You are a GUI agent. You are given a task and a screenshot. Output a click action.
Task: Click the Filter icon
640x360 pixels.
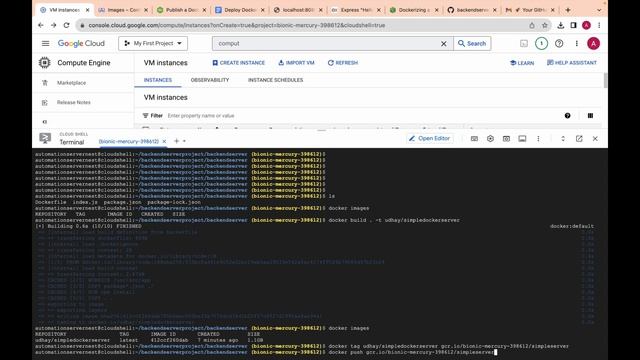[x=145, y=116]
